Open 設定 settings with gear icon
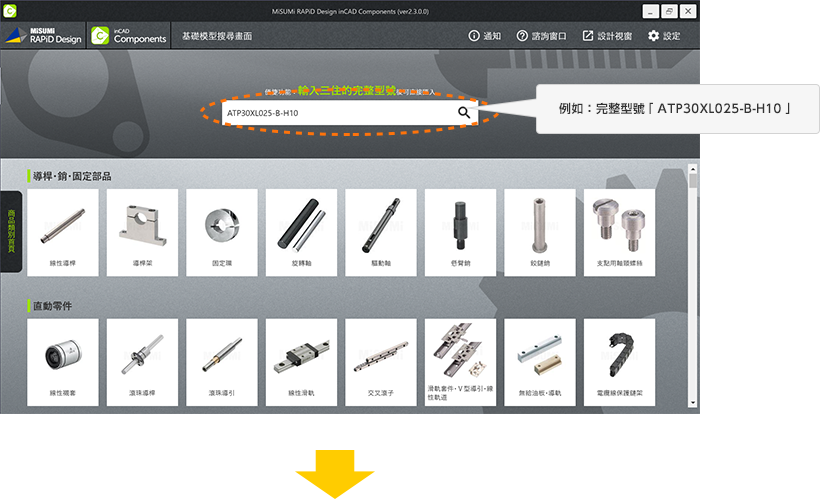This screenshot has width=820, height=499. pyautogui.click(x=664, y=36)
